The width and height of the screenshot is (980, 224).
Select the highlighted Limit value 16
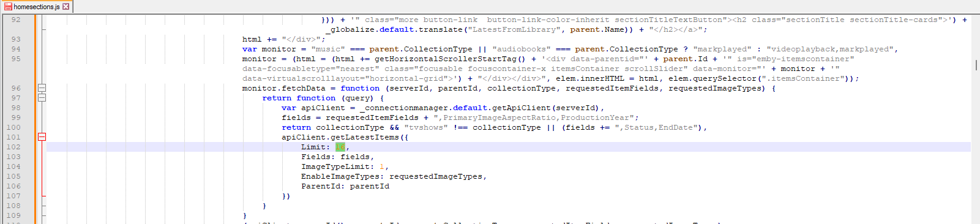click(340, 147)
